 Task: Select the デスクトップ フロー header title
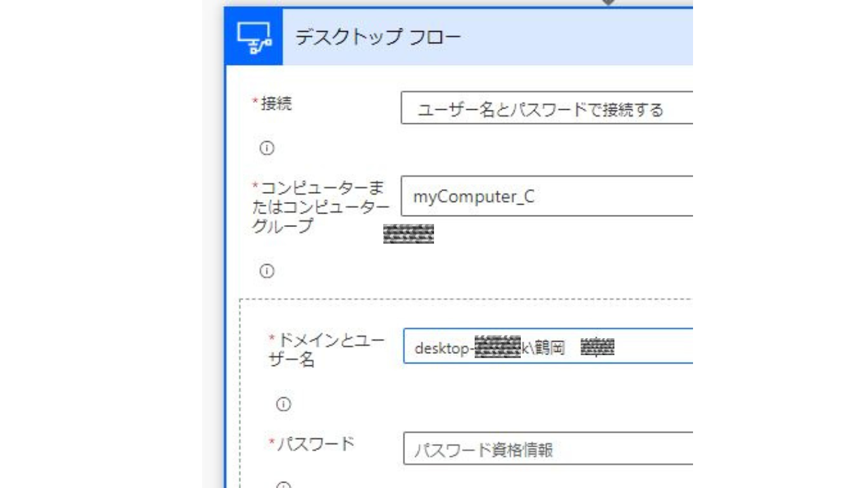point(378,37)
